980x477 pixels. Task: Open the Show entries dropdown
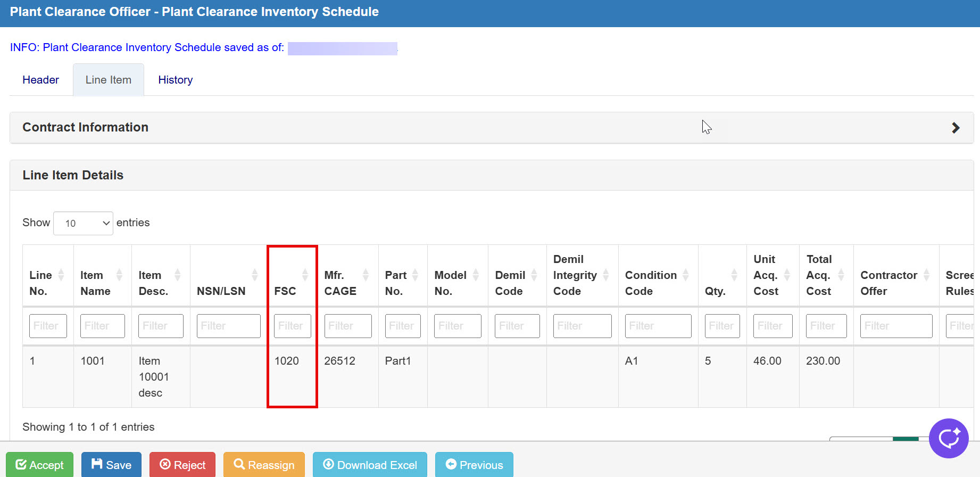(83, 223)
